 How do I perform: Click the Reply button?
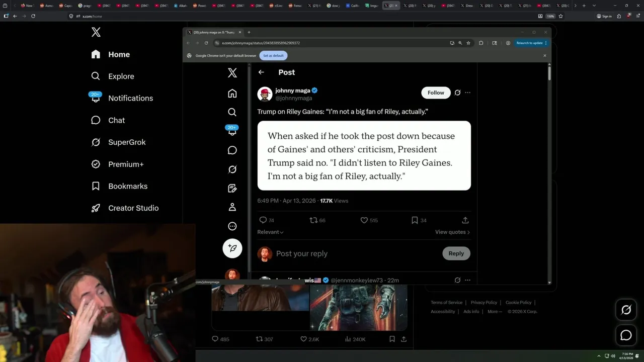pyautogui.click(x=456, y=253)
